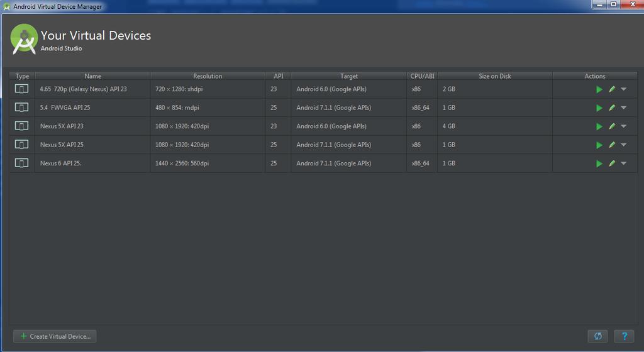The image size is (644, 352).
Task: Click the device type icon for Galaxy Nexus row
Action: (22, 89)
